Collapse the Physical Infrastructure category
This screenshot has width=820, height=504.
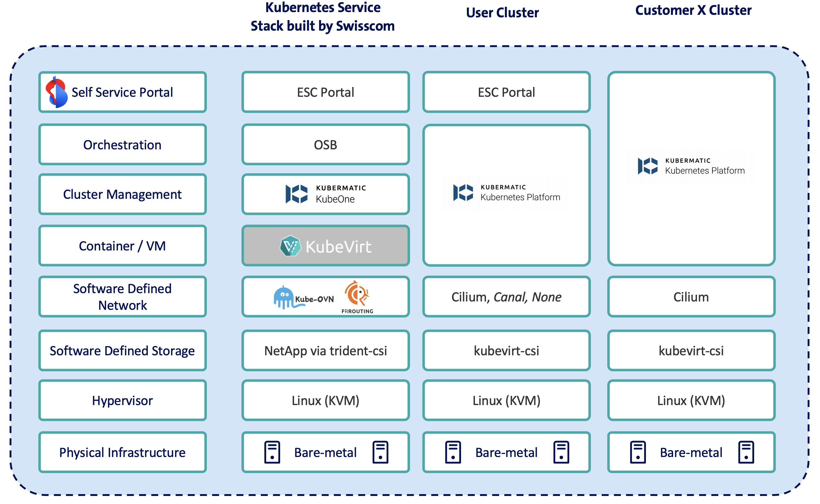pos(122,452)
